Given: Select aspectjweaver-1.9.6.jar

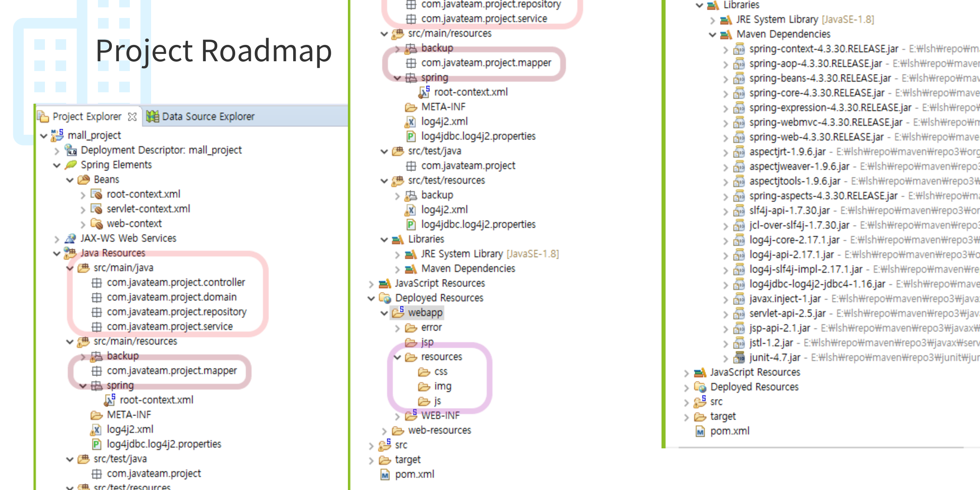Looking at the screenshot, I should click(799, 166).
